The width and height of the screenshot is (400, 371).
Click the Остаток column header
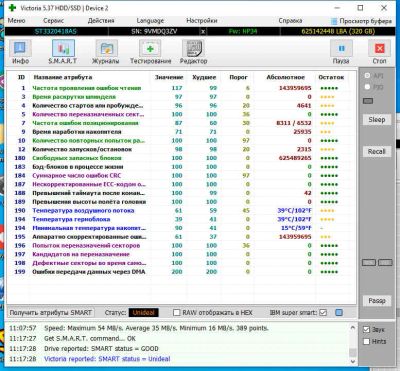331,77
